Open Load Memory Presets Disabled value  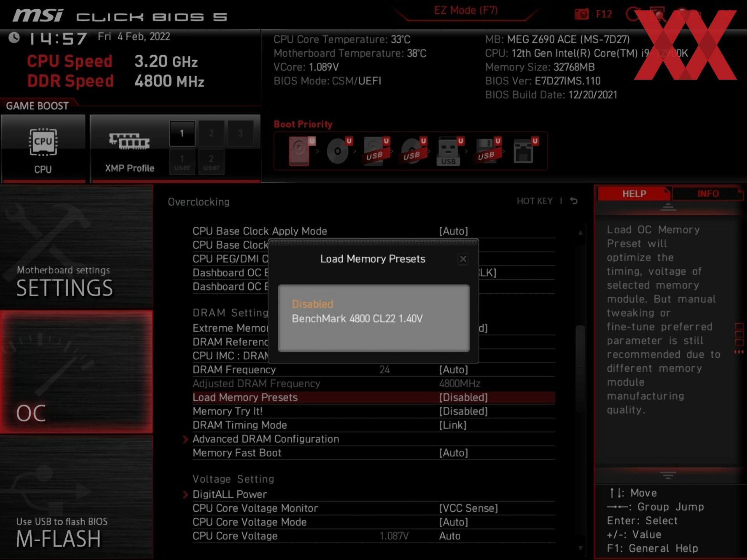point(463,397)
